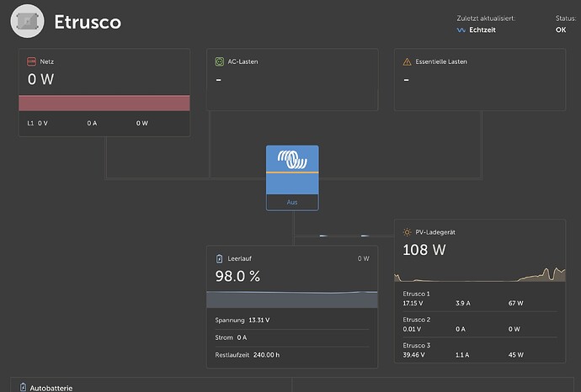Viewport: 581px width, 392px height.
Task: Click the Etrusco installation title
Action: 88,22
